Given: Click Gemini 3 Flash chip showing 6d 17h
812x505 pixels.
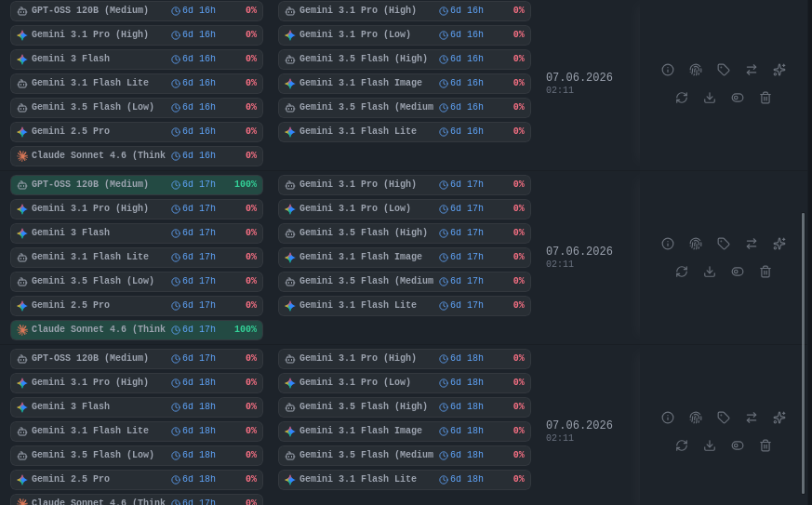Looking at the screenshot, I should pos(137,233).
